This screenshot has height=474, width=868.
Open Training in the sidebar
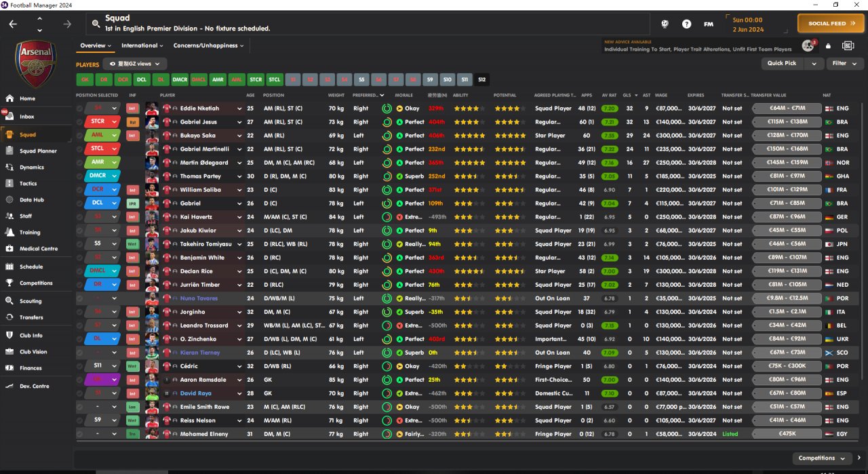click(37, 232)
